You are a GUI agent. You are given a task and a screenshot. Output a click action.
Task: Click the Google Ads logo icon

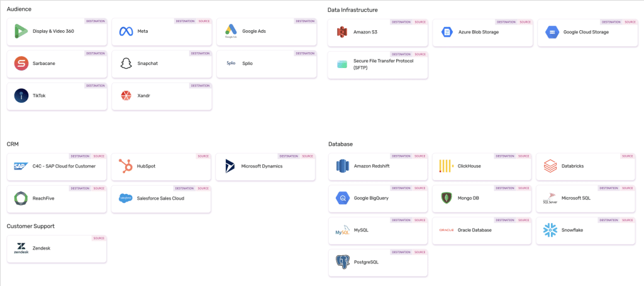coord(231,31)
